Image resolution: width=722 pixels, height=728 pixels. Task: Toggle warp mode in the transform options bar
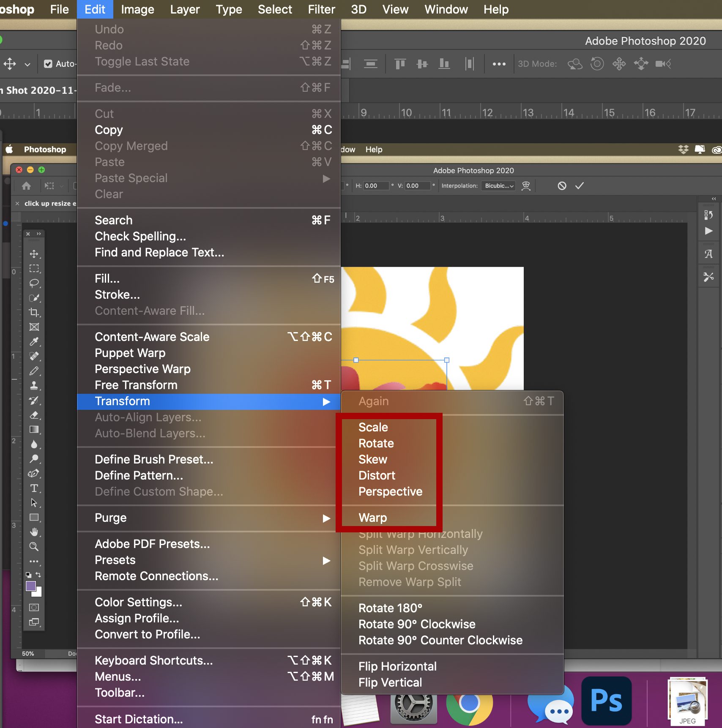pos(526,186)
